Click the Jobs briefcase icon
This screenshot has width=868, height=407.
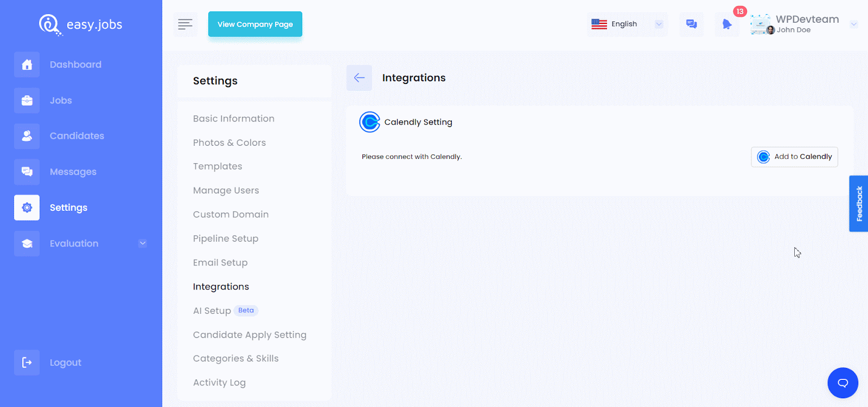[x=27, y=100]
